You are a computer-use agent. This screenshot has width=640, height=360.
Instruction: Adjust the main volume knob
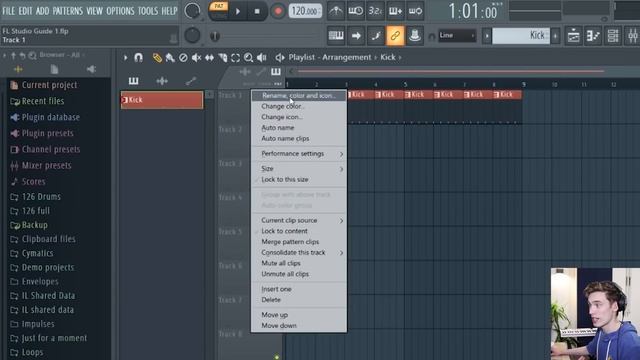pyautogui.click(x=192, y=11)
